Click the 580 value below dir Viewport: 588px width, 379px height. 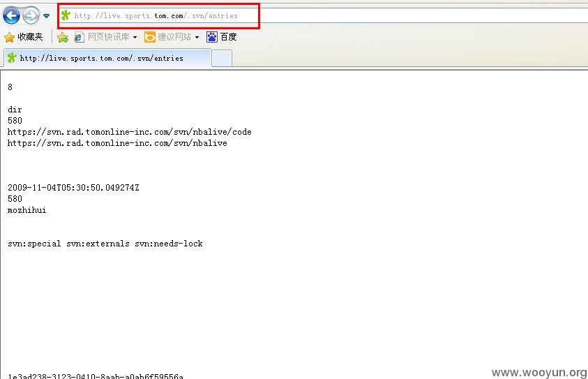coord(15,121)
